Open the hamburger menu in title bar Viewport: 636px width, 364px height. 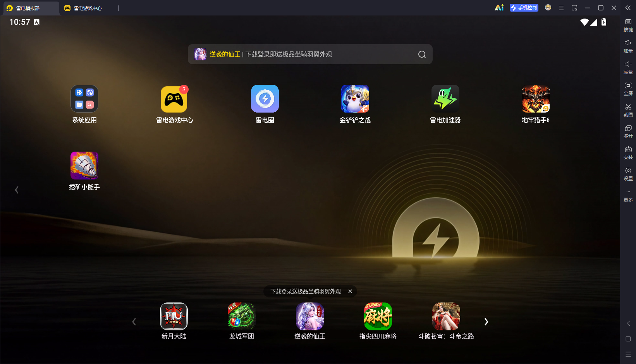tap(561, 8)
